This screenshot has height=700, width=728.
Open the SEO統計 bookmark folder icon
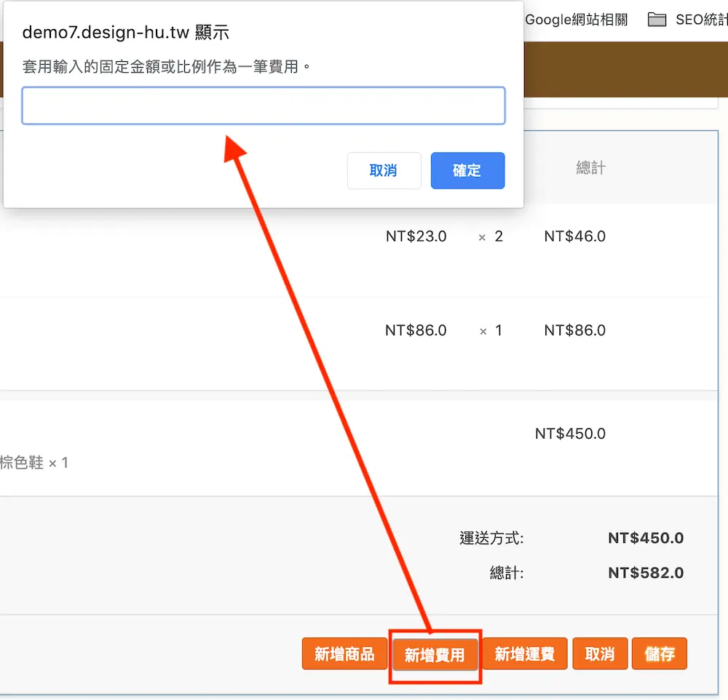657,20
